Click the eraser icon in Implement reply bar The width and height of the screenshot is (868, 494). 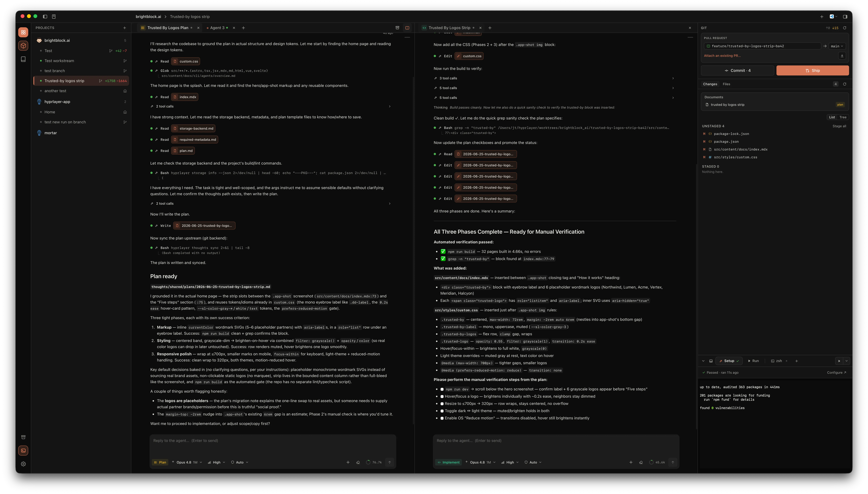[x=641, y=462]
